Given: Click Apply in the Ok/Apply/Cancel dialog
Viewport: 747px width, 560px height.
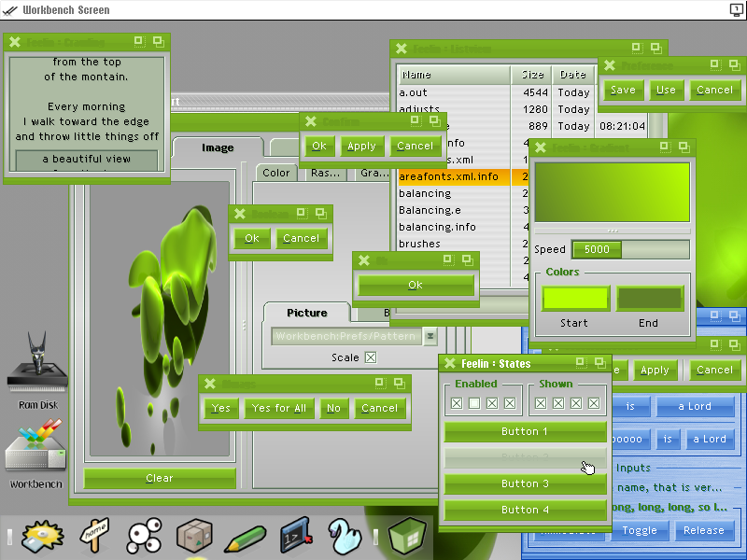Looking at the screenshot, I should [x=361, y=147].
